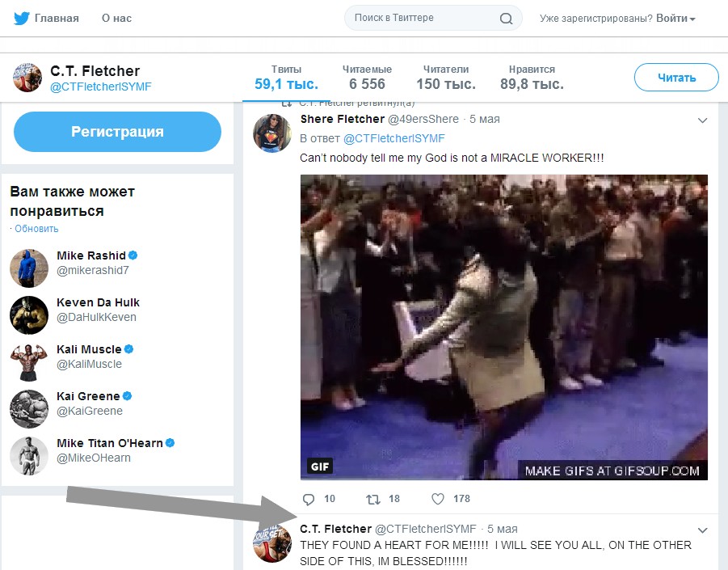This screenshot has width=728, height=570.
Task: Click the search magnifier icon
Action: click(506, 19)
